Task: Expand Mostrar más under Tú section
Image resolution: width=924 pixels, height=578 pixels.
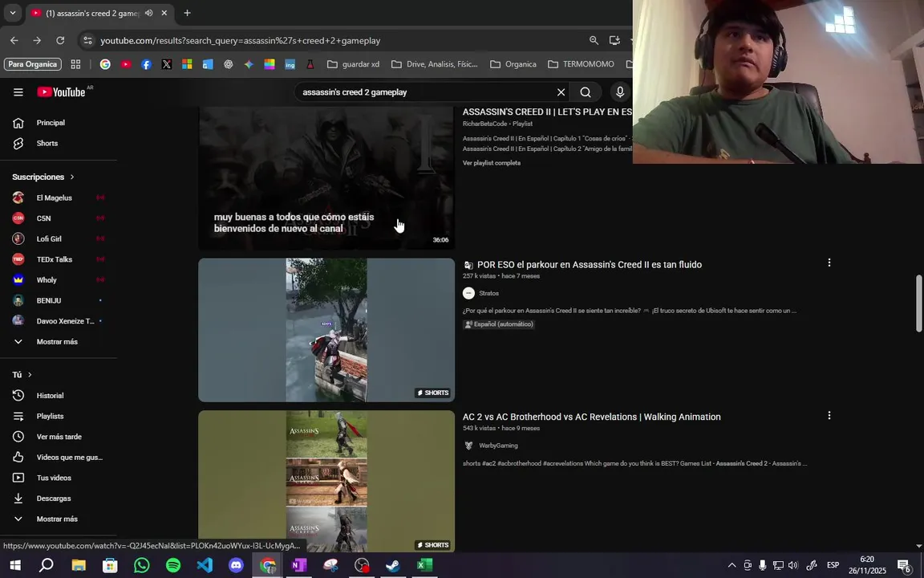Action: 59,519
